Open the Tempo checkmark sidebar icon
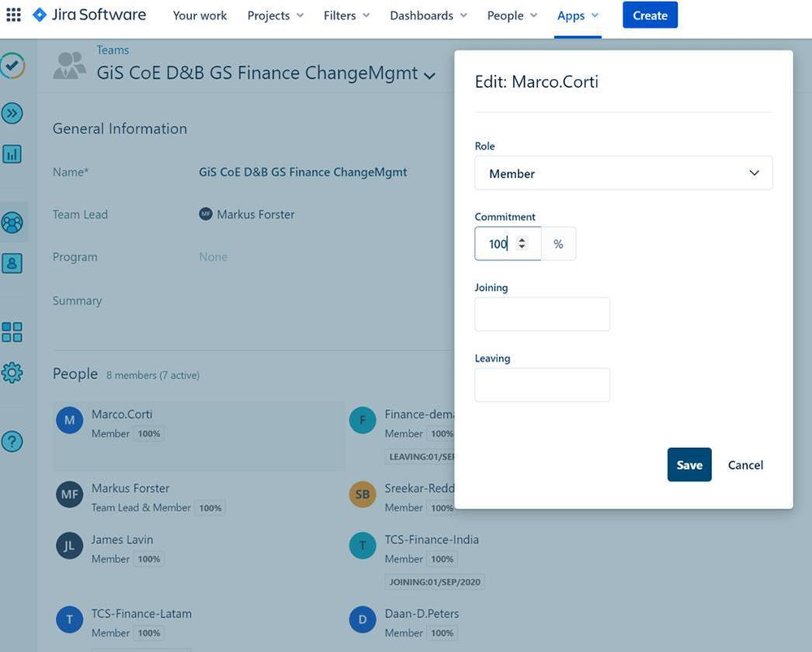This screenshot has height=652, width=812. point(12,66)
